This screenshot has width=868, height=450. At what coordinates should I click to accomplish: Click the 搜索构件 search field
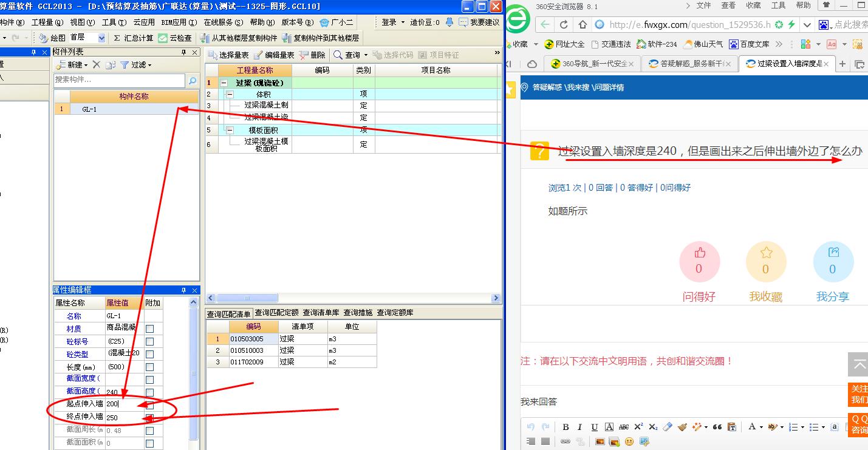pos(119,80)
